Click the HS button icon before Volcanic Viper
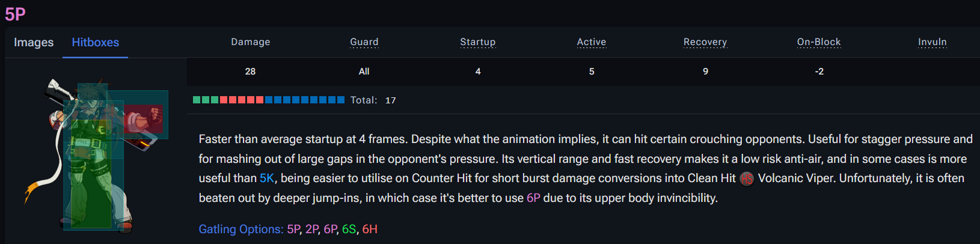 [x=746, y=179]
